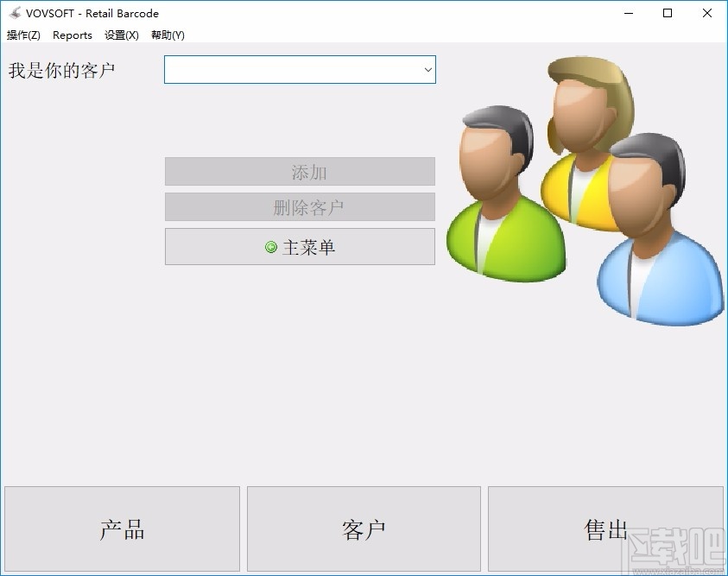Open the 售出 sales section
This screenshot has width=728, height=576.
click(x=605, y=529)
